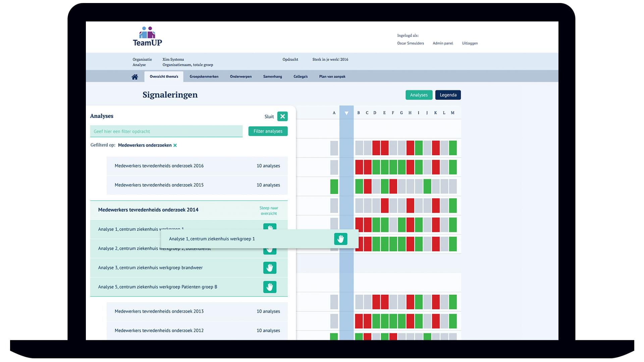Viewport: 644px width, 362px height.
Task: Click column header D
Action: point(375,113)
